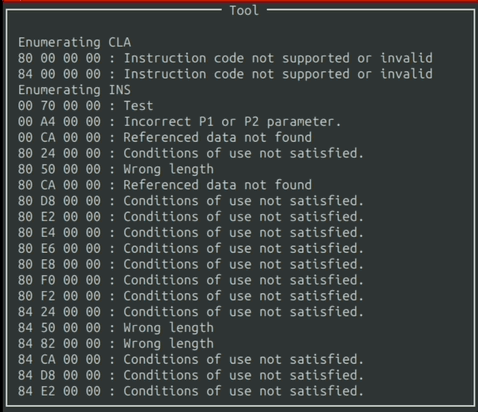Click the 80 F0 output line
The image size is (478, 412).
191,280
